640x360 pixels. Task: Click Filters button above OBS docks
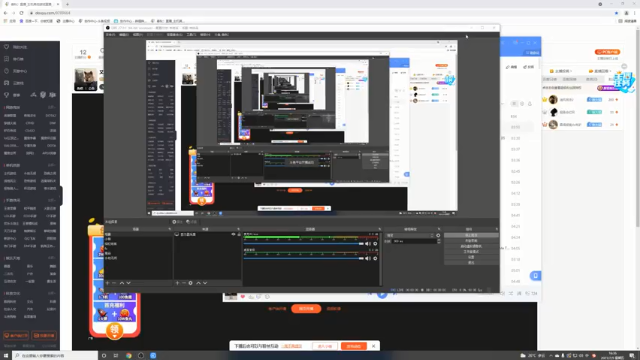191,222
